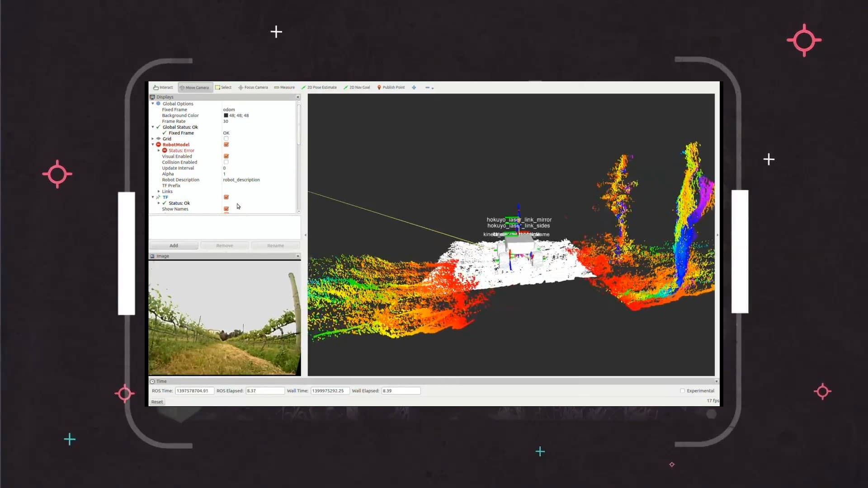Enable the Experimental checkbox
Viewport: 868px width, 488px height.
click(x=682, y=391)
